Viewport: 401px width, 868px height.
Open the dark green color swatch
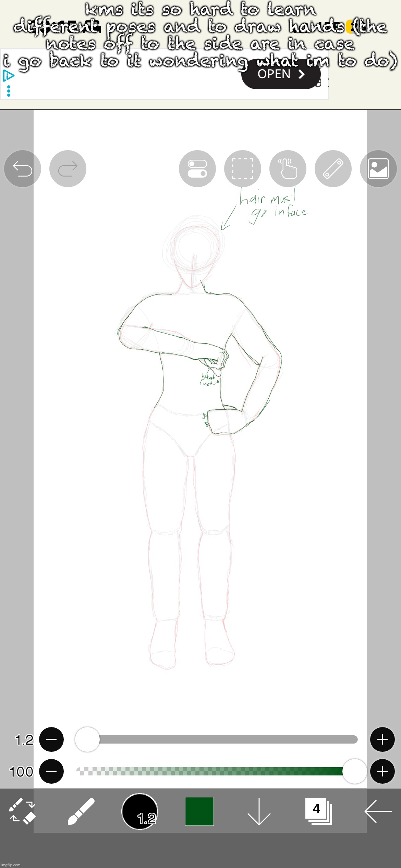pyautogui.click(x=199, y=811)
